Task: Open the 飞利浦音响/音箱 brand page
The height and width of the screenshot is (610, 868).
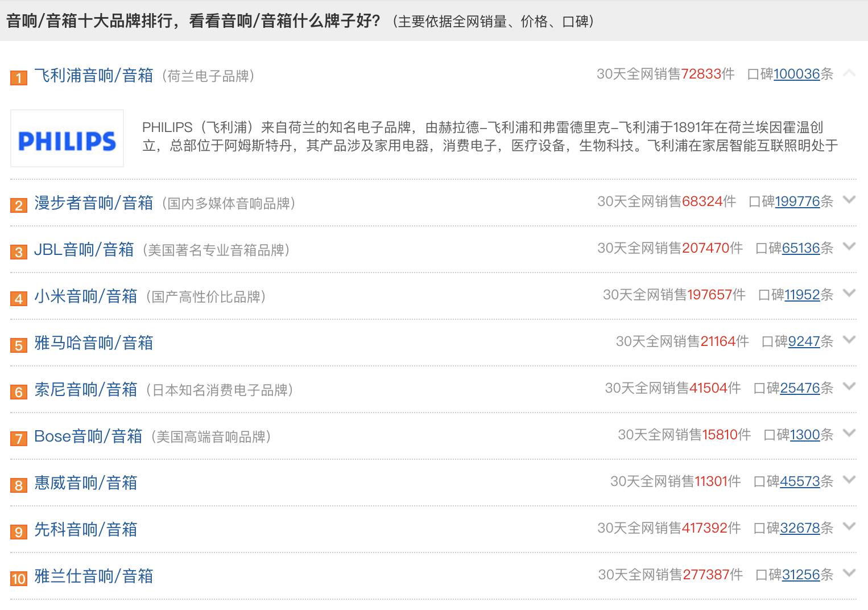Action: [93, 75]
